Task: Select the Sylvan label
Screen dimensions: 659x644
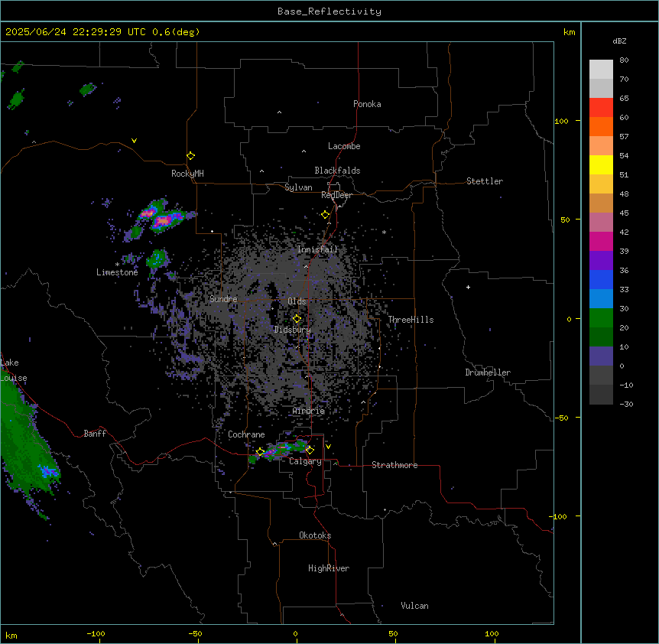Action: point(298,187)
